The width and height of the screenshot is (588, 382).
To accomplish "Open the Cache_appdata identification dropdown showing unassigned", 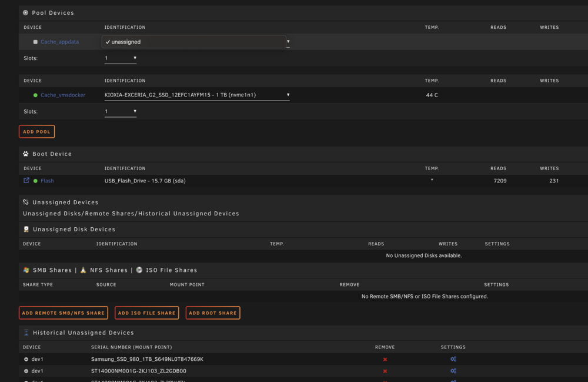I will coord(195,42).
